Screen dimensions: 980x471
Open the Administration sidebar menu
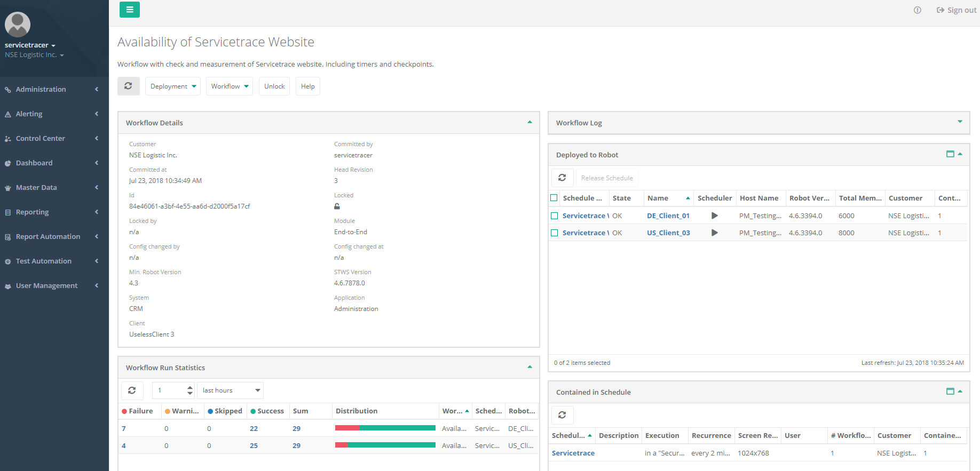[x=54, y=89]
